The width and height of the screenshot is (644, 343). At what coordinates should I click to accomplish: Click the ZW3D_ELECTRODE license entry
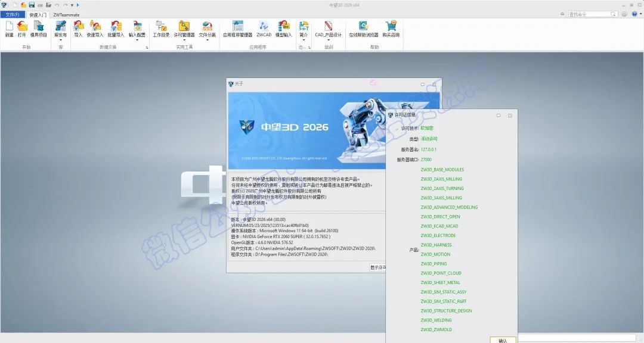(x=438, y=235)
